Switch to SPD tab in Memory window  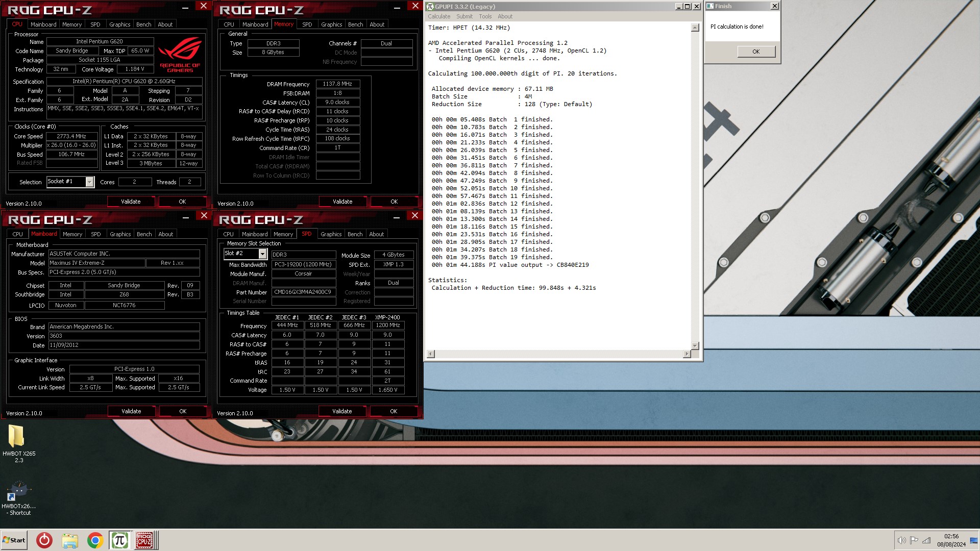(x=307, y=24)
